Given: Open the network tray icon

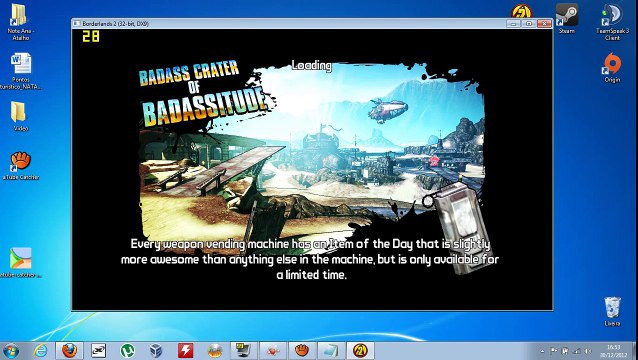Looking at the screenshot, I should (x=576, y=351).
